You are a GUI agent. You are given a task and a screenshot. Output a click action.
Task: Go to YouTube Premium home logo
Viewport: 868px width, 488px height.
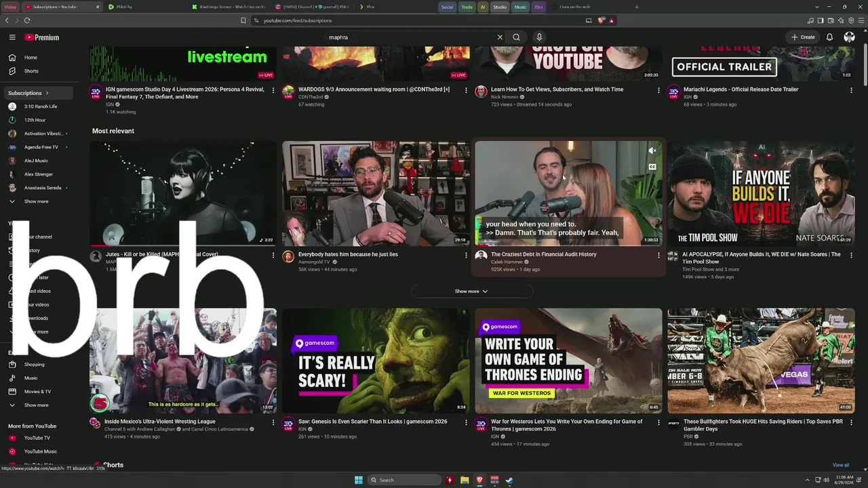(x=43, y=37)
